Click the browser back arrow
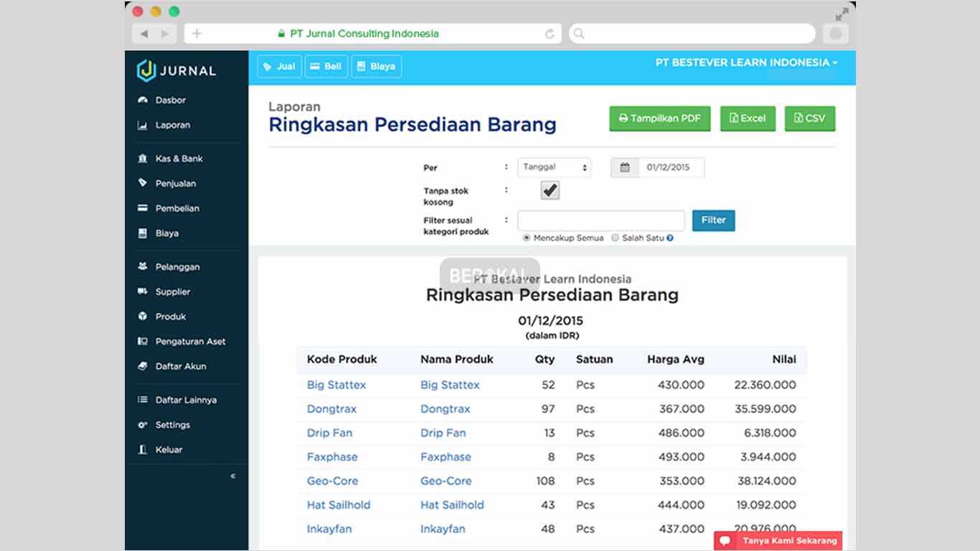This screenshot has height=551, width=980. (x=144, y=34)
